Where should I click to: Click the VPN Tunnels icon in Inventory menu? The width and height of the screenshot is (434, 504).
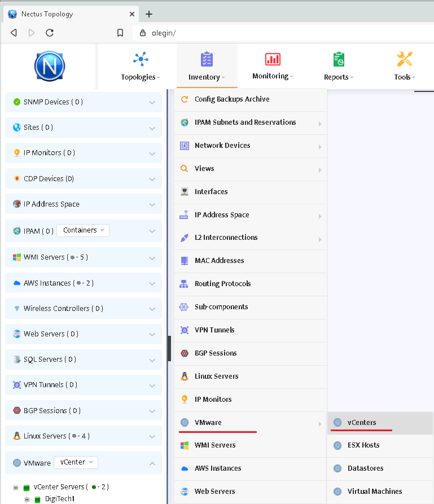pyautogui.click(x=185, y=330)
